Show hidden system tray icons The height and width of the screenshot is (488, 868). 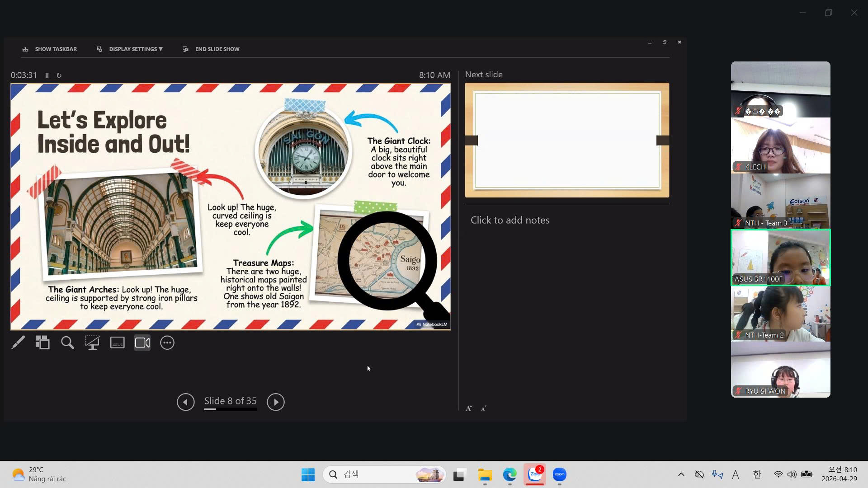tap(681, 474)
